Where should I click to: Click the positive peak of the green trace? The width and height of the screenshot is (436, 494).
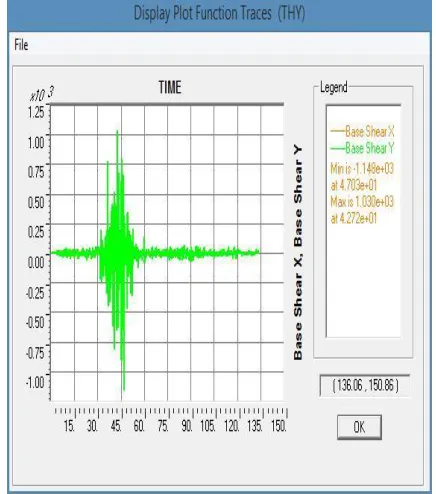[x=117, y=131]
